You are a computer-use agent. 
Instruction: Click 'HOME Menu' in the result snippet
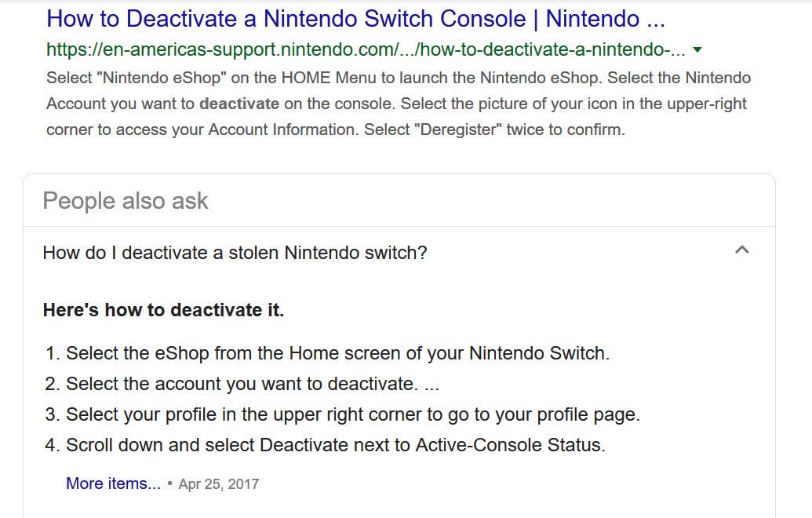[x=322, y=78]
